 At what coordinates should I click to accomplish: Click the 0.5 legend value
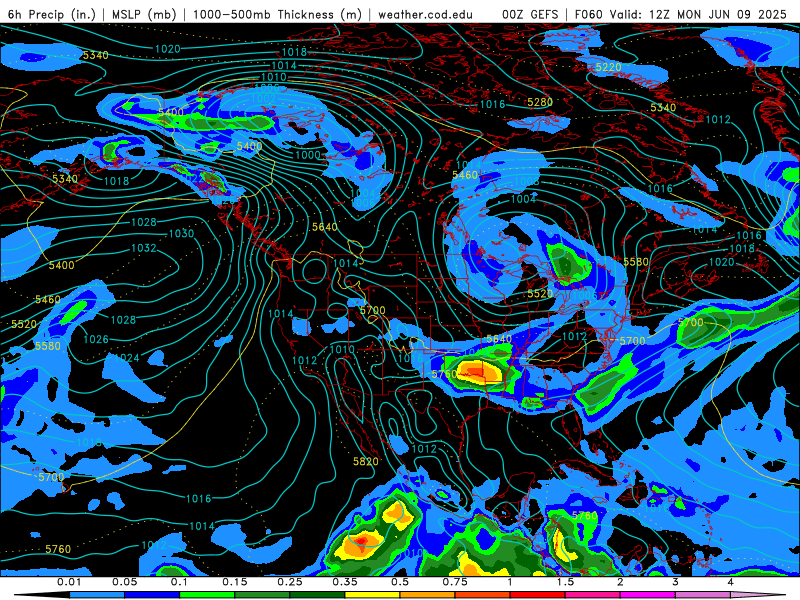click(400, 582)
